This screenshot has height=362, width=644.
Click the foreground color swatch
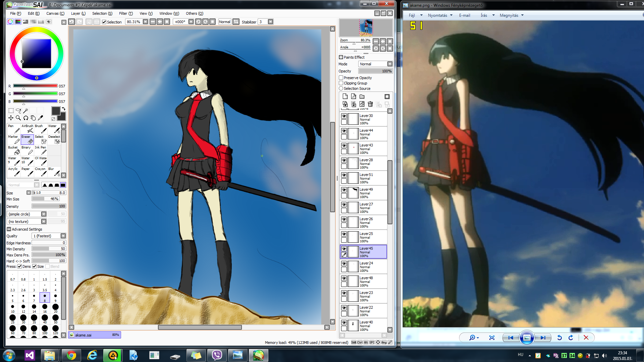[56, 111]
